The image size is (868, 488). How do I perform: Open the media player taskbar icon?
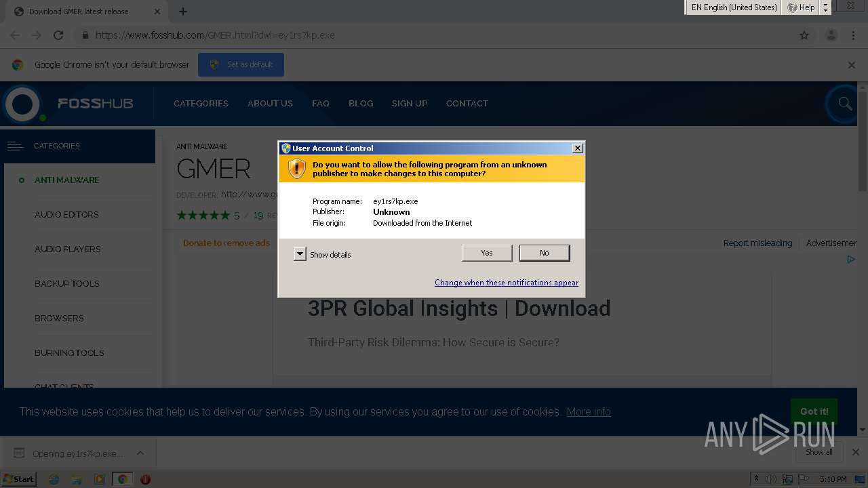point(100,479)
